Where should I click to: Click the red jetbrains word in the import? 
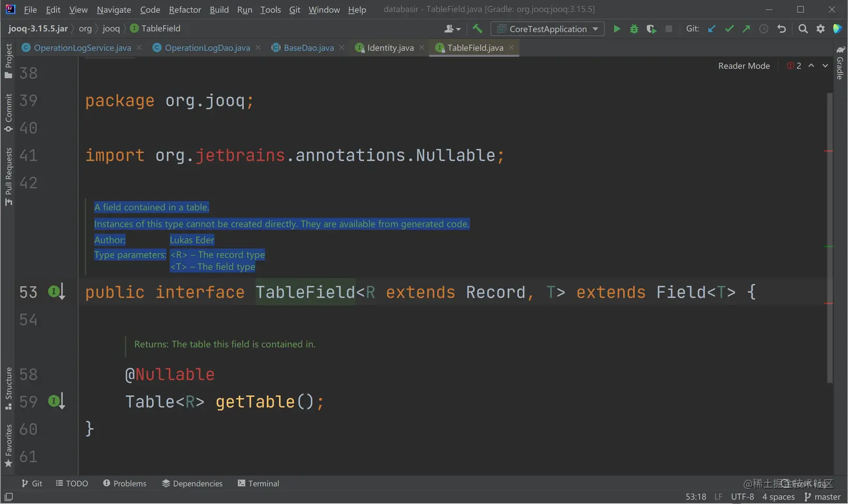(240, 155)
